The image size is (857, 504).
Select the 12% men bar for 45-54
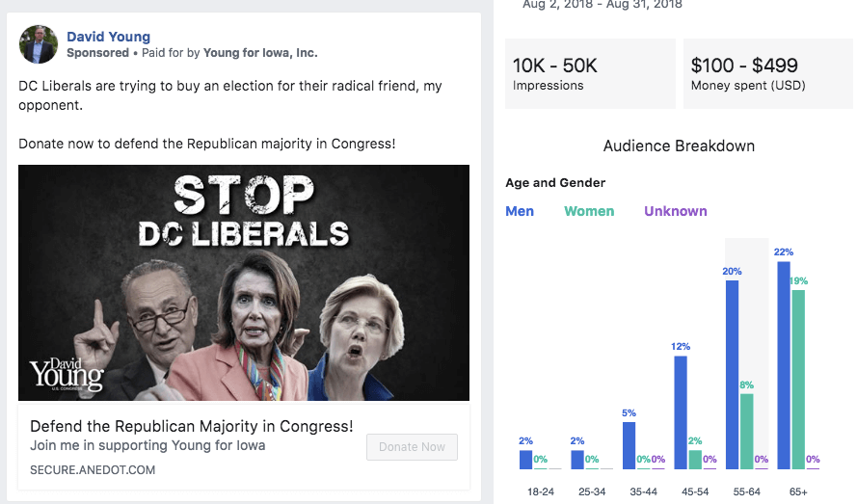tap(681, 412)
